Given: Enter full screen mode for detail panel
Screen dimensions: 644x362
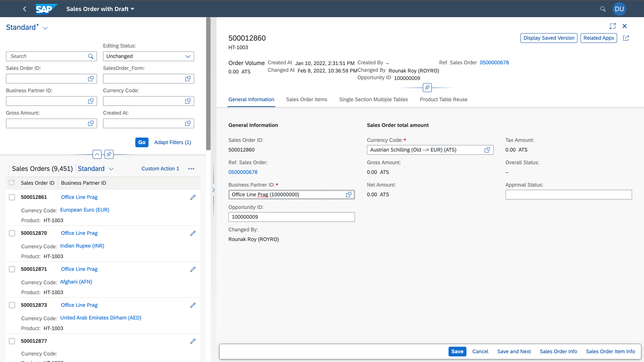Looking at the screenshot, I should (x=613, y=26).
